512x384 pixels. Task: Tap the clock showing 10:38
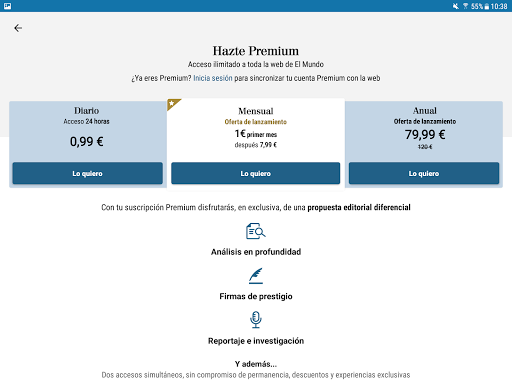(499, 6)
